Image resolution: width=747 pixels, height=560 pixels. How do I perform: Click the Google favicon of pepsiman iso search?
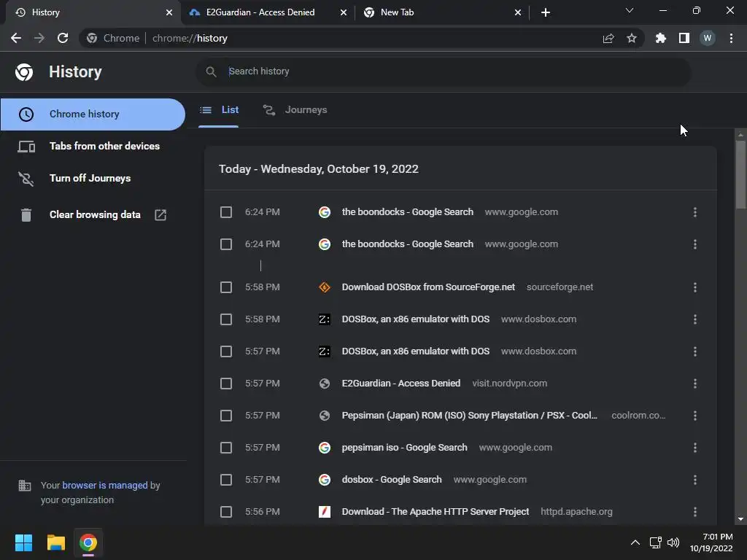tap(325, 448)
